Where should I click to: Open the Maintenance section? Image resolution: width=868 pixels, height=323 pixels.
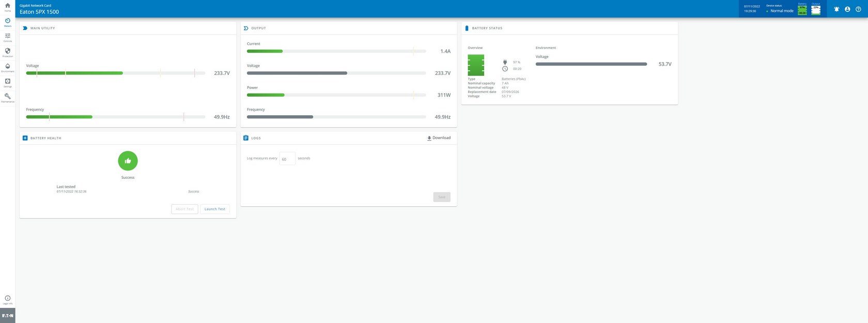[x=8, y=97]
